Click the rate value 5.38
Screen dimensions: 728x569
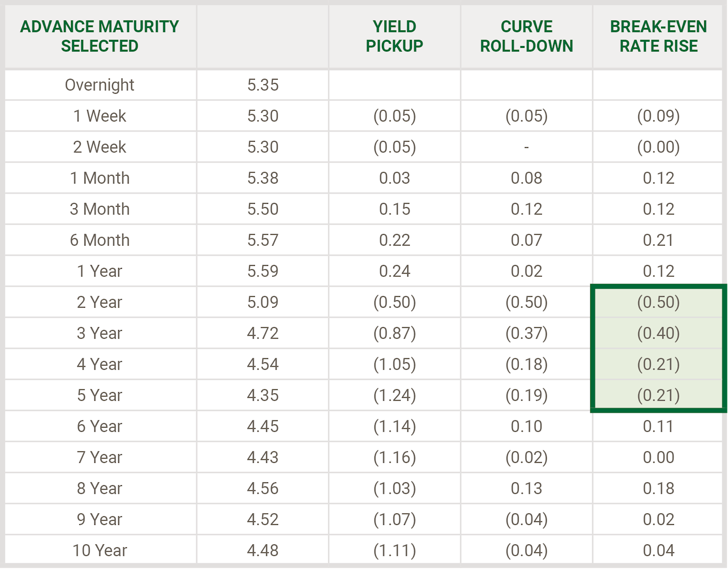263,178
